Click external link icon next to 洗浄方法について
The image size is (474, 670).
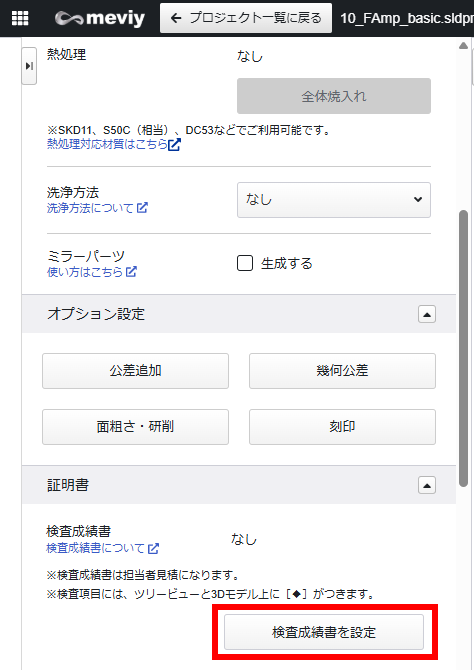click(x=142, y=208)
